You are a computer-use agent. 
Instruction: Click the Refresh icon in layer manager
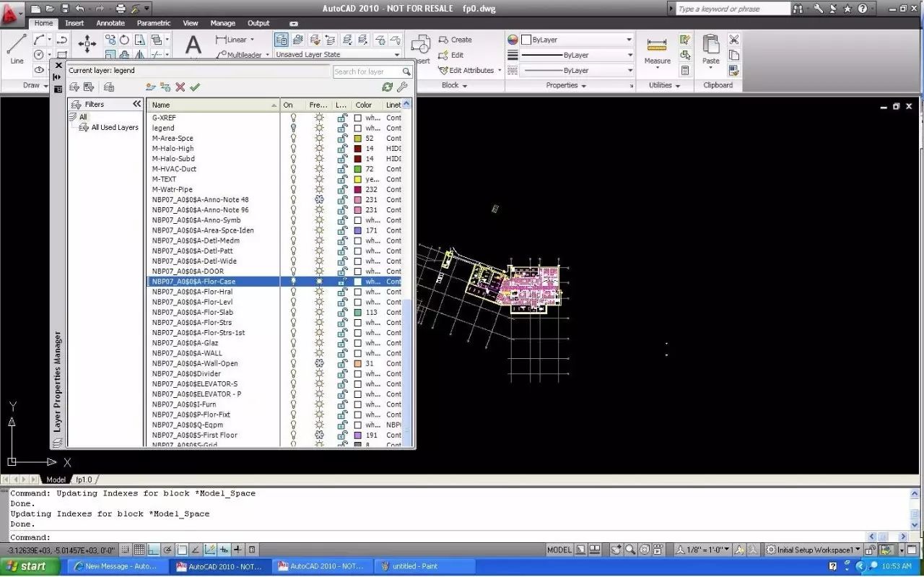pos(388,87)
